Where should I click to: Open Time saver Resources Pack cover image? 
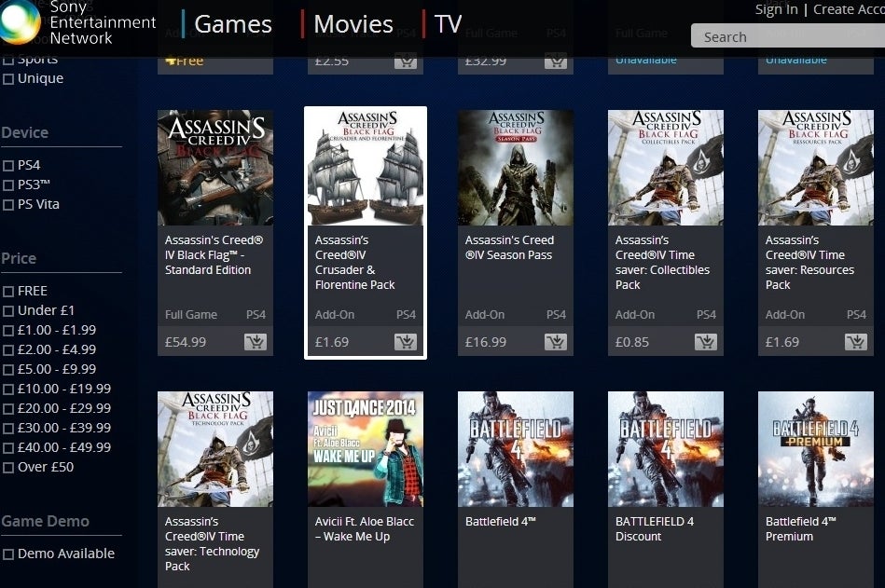coord(816,168)
